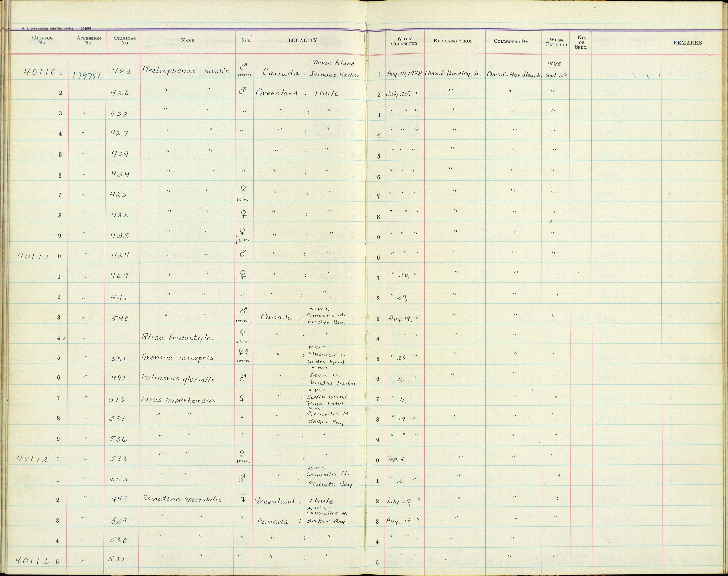Click the 'Locality' column header
Viewport: 728px width, 576px height.
pyautogui.click(x=302, y=40)
